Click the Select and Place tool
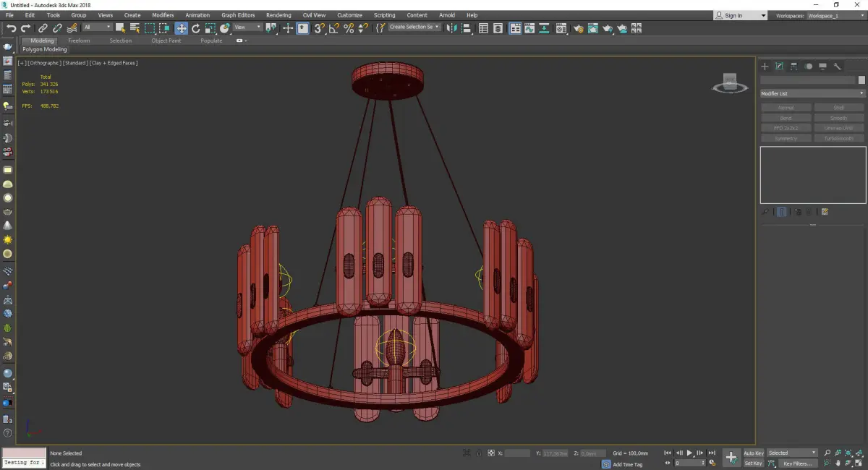The height and width of the screenshot is (470, 868). (225, 28)
